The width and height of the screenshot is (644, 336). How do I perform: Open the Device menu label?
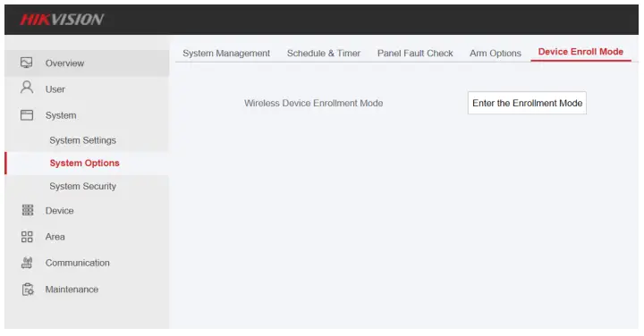pyautogui.click(x=59, y=211)
